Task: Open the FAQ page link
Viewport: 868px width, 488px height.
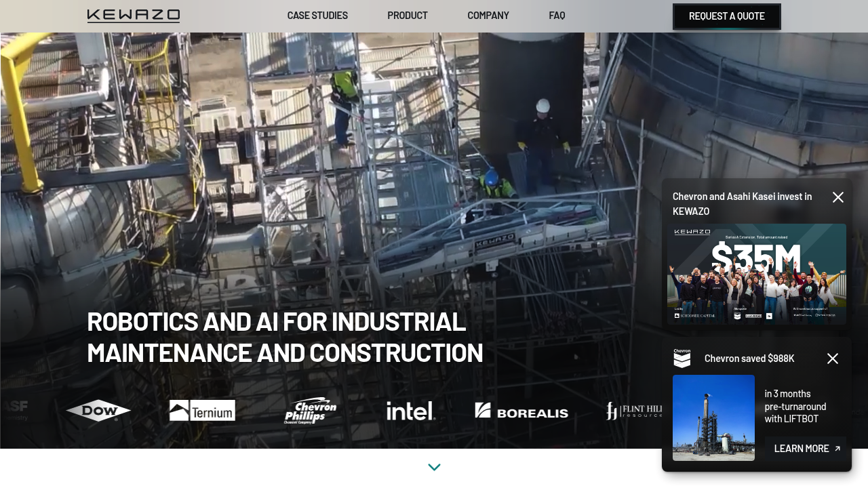Action: tap(557, 16)
